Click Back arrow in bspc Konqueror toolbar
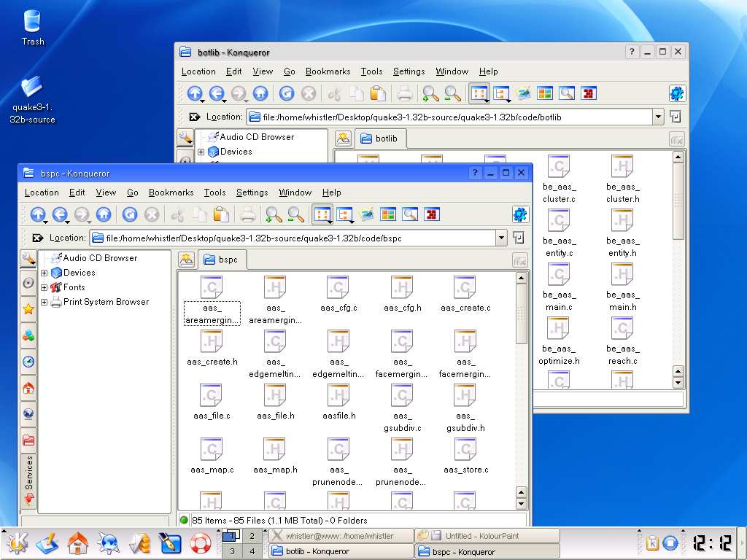 point(60,215)
